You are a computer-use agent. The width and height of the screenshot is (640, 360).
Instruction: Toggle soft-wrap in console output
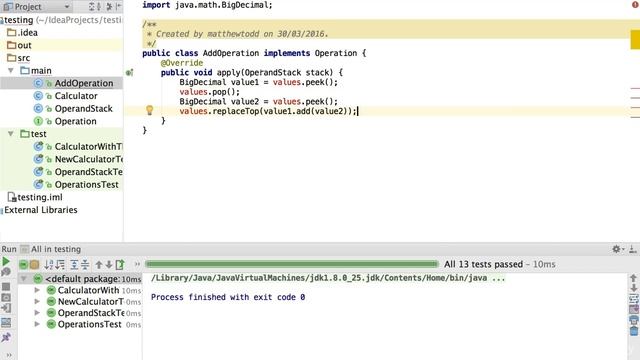point(633,299)
